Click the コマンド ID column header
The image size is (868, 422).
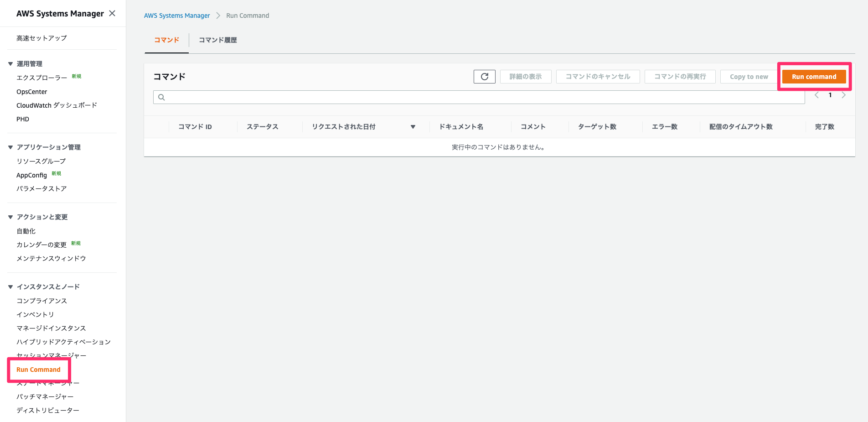click(x=195, y=127)
